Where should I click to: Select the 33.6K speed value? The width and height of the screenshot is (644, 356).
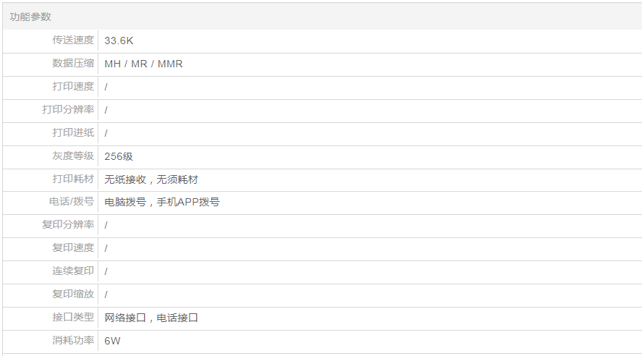[119, 41]
